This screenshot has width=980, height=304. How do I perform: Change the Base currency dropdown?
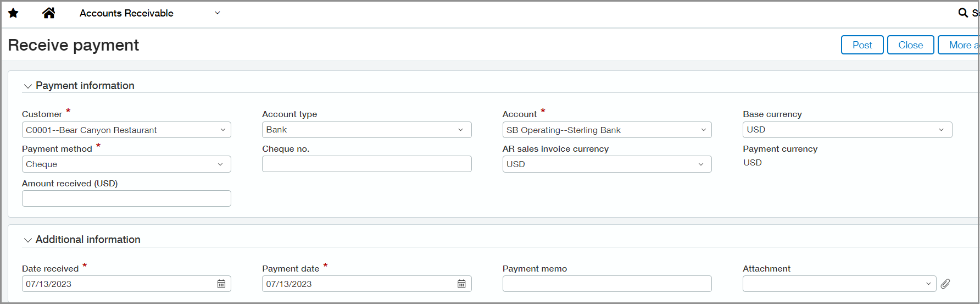(847, 130)
